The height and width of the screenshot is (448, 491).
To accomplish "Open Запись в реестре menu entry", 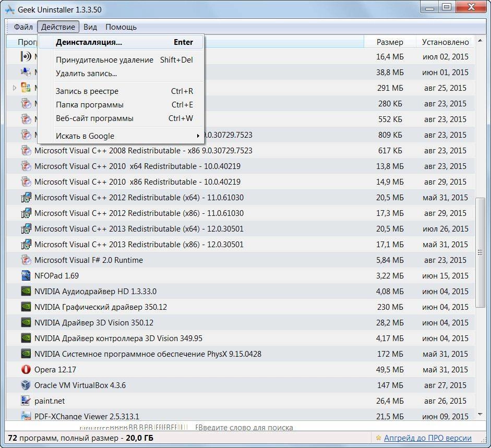I will coord(121,91).
